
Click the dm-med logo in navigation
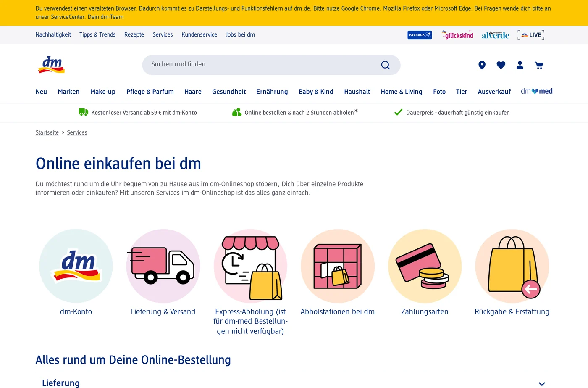pos(537,91)
